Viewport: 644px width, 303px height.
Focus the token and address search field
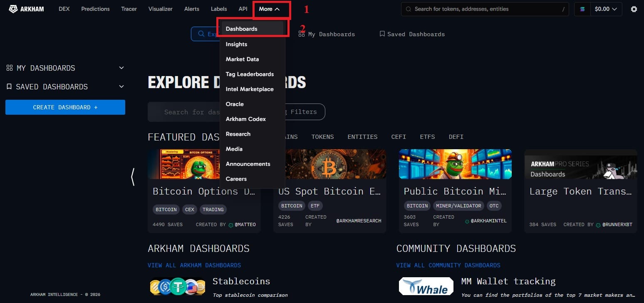point(485,9)
